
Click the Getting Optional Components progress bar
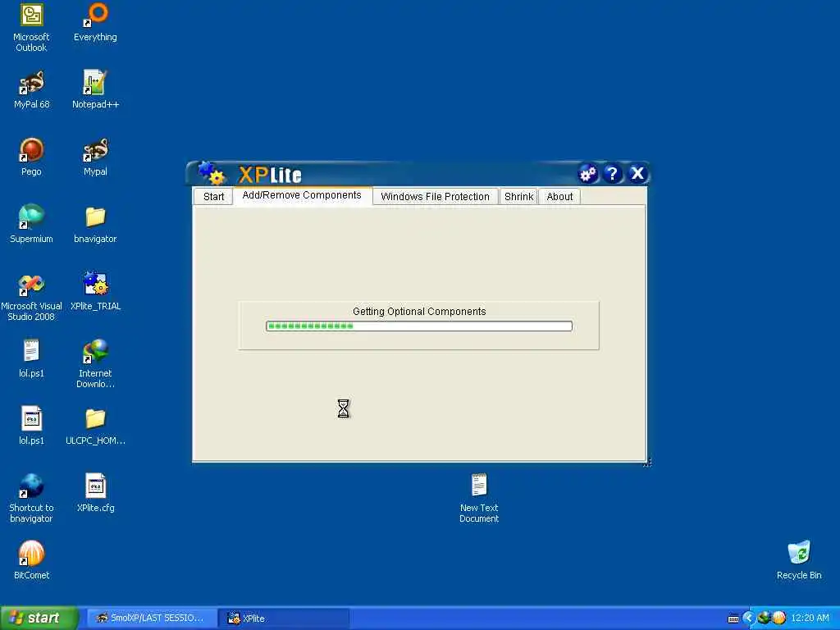(419, 326)
